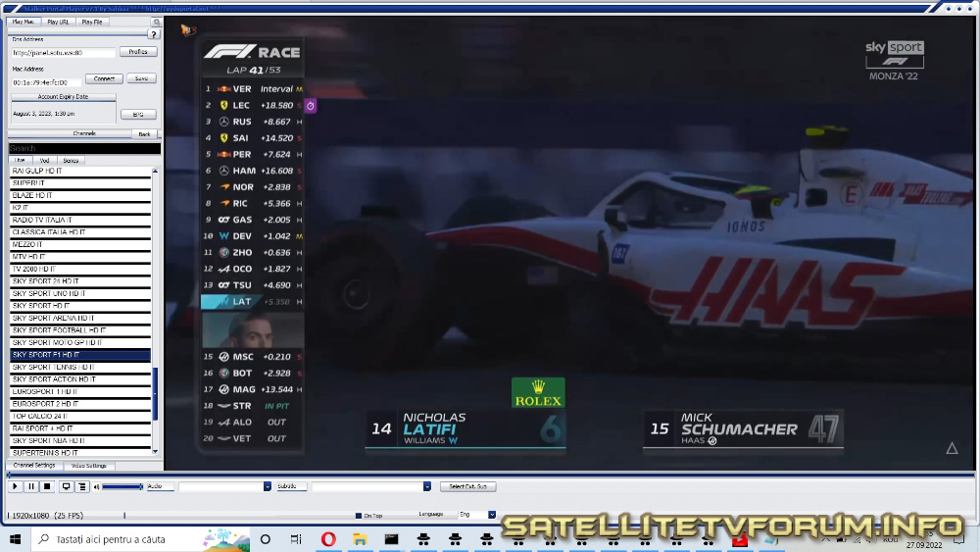The height and width of the screenshot is (552, 980).
Task: Select the Vod tab
Action: [44, 161]
